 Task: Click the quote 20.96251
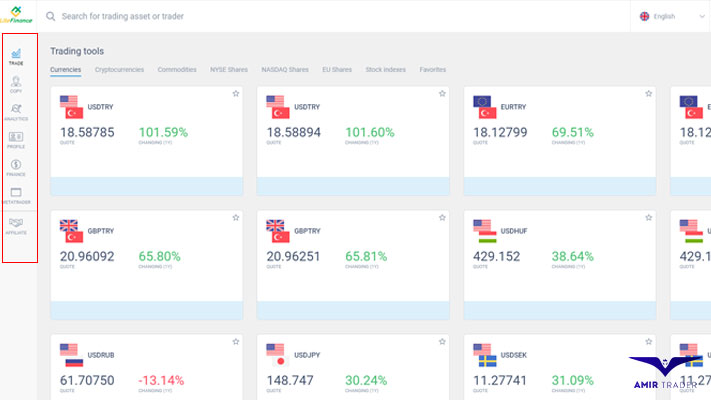coord(293,257)
